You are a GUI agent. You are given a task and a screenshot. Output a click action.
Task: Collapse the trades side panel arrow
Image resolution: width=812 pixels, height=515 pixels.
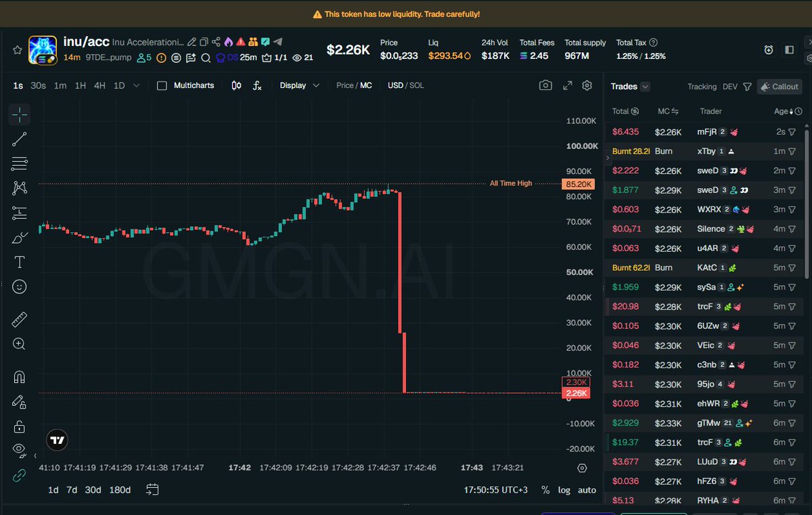pyautogui.click(x=607, y=157)
